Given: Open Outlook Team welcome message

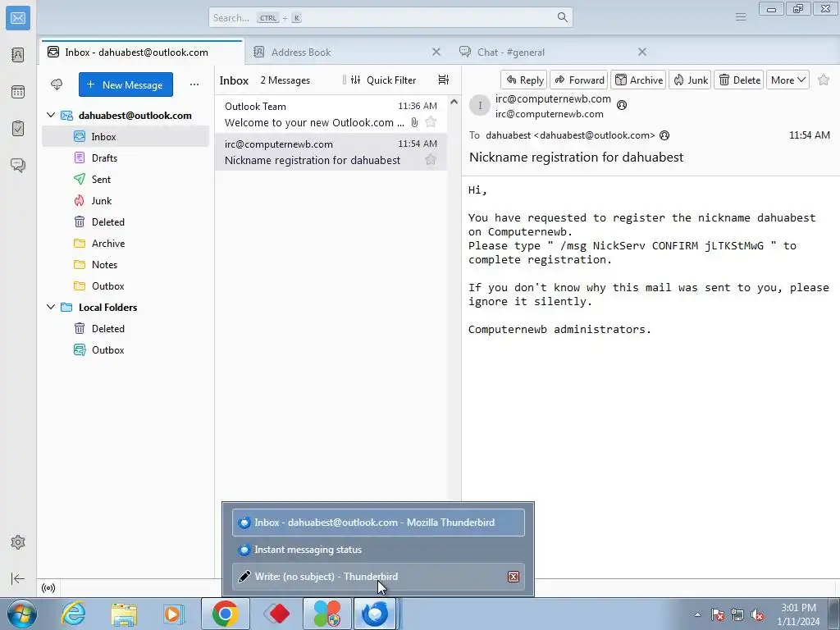Looking at the screenshot, I should pyautogui.click(x=331, y=114).
